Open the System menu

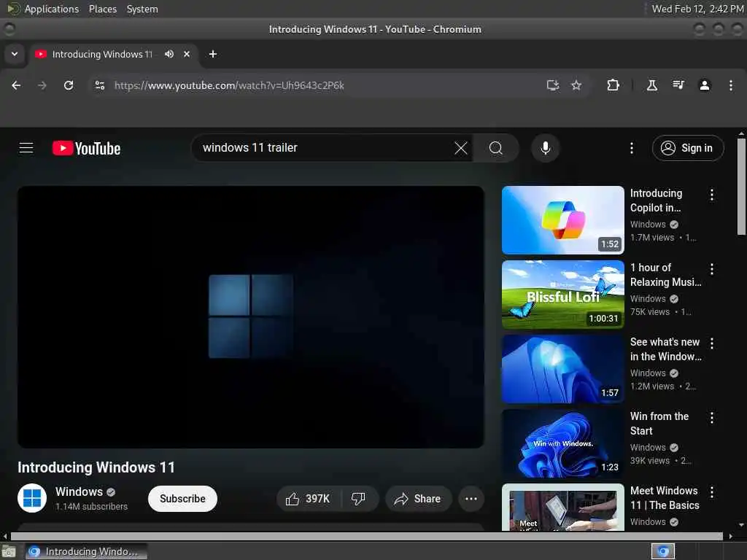[142, 9]
